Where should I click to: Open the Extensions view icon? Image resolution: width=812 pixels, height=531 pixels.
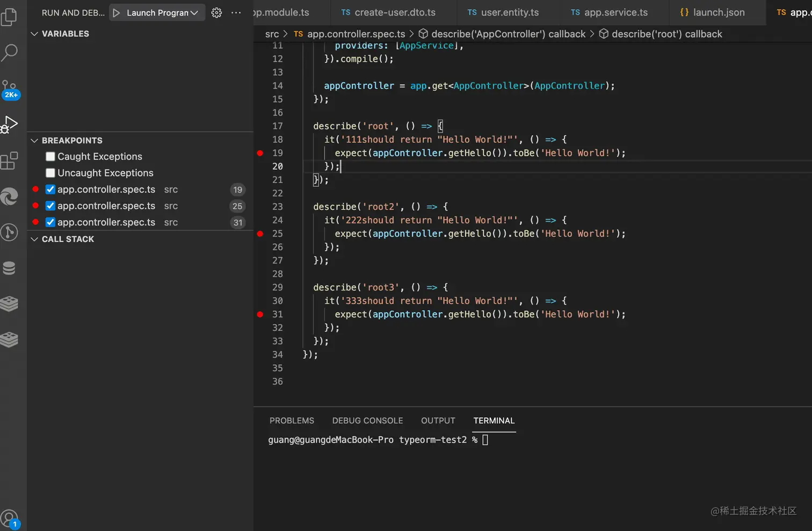coord(10,161)
